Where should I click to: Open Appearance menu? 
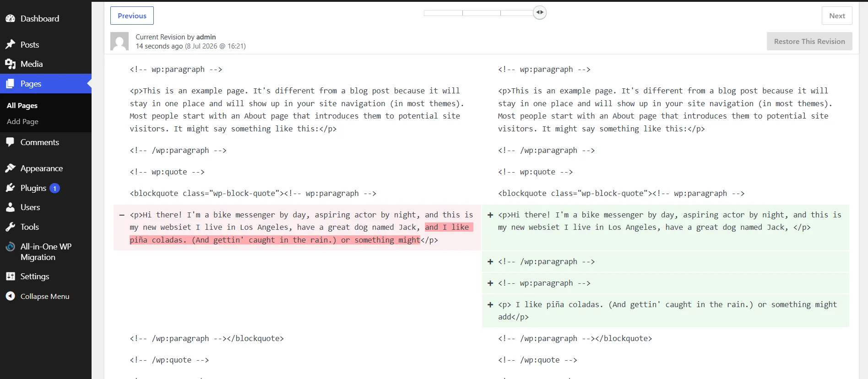click(42, 168)
